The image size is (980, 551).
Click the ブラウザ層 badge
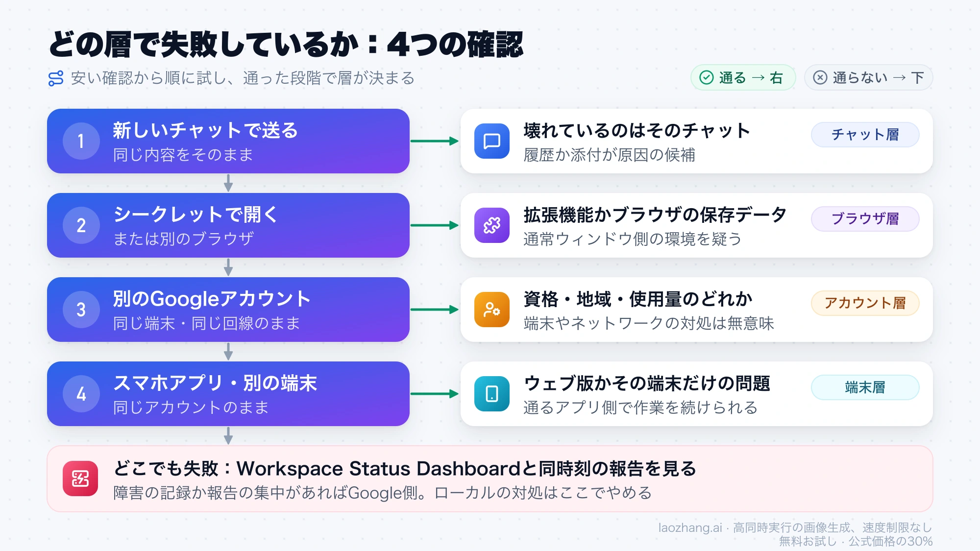coord(865,218)
